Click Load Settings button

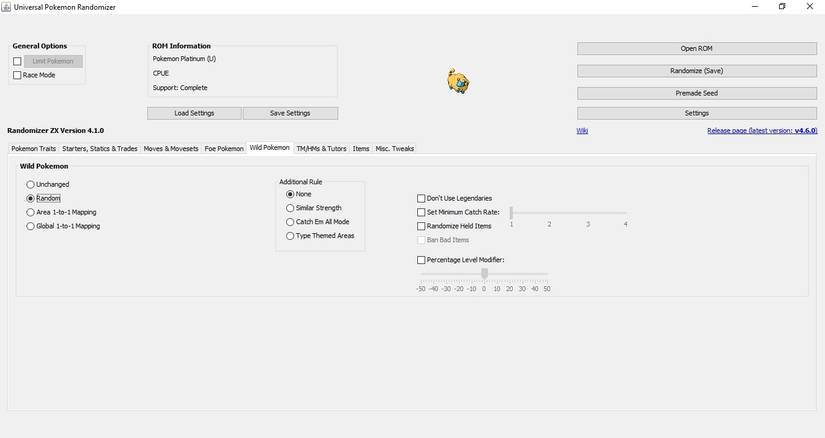(194, 113)
